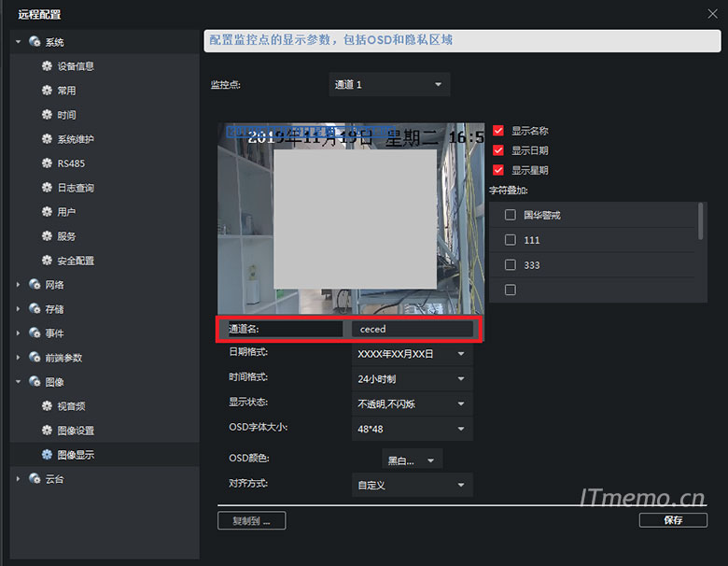This screenshot has height=566, width=728.
Task: Click the globe-gear icon beside 系统
Action: [35, 42]
